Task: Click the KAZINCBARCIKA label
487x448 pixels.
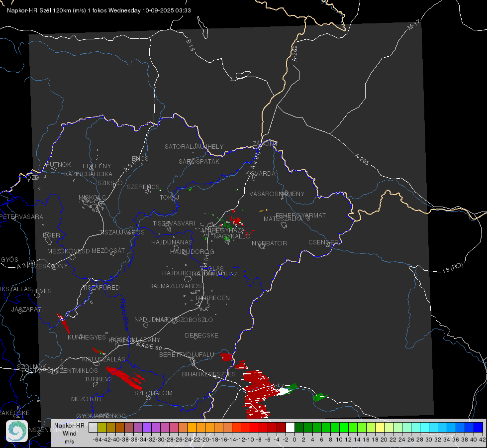Action: [x=88, y=174]
